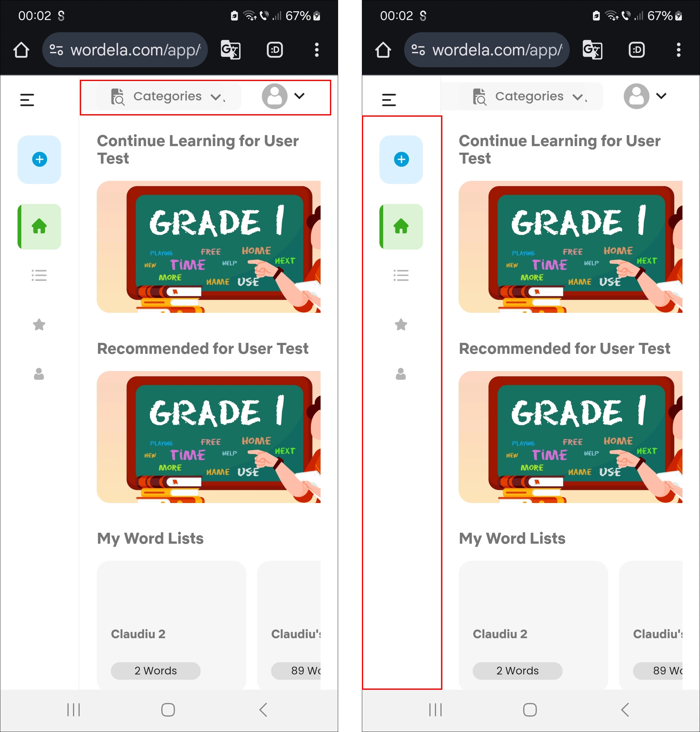Open Grade 1 under Continue Learning

pos(208,247)
